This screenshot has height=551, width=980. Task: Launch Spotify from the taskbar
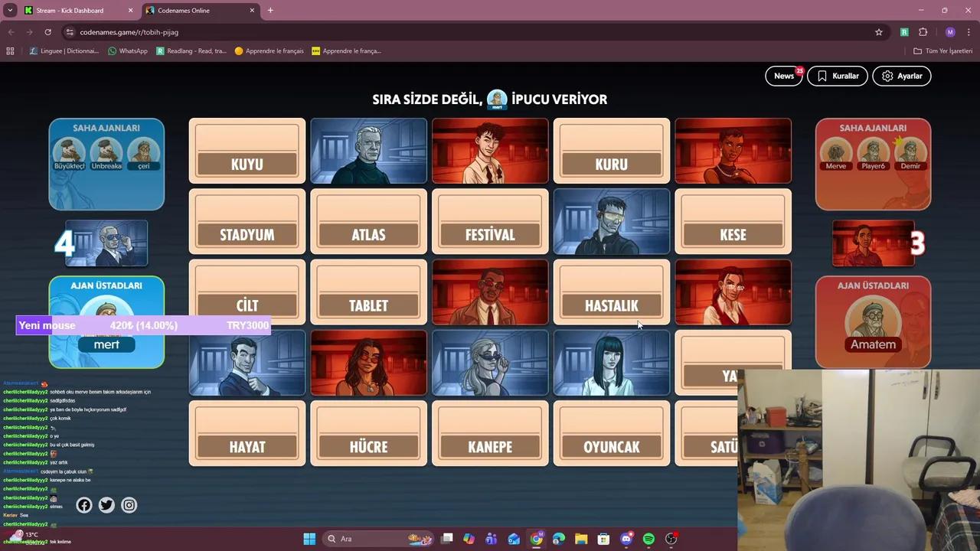point(649,539)
